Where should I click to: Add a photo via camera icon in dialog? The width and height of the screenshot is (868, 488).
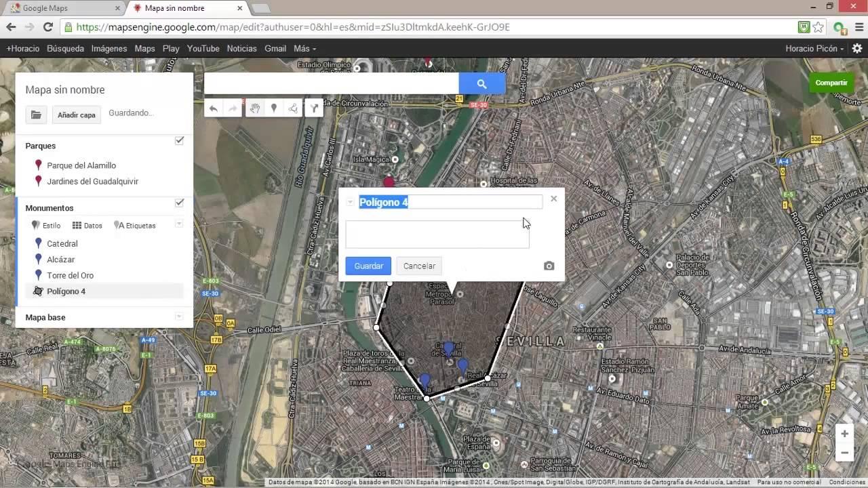[x=549, y=266]
